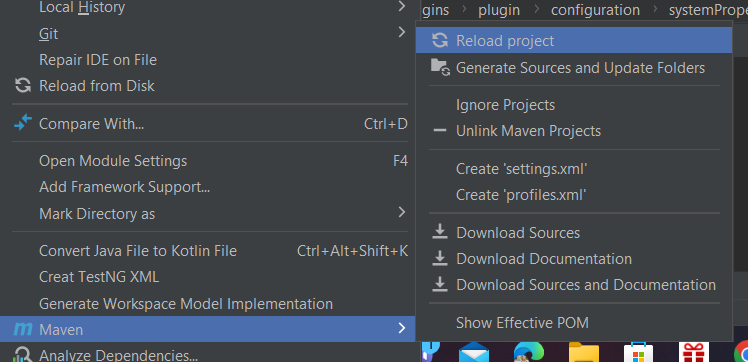Click the Analyze Dependencies icon
This screenshot has height=362, width=748.
tap(22, 355)
